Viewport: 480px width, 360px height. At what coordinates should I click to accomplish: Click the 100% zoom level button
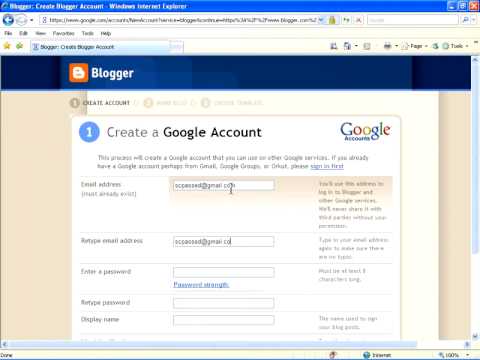[450, 355]
